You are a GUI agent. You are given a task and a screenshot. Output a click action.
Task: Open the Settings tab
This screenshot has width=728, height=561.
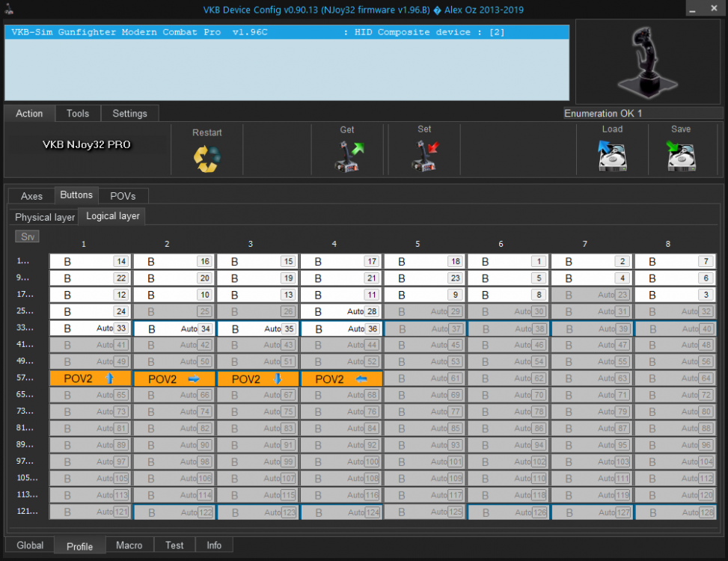tap(130, 114)
